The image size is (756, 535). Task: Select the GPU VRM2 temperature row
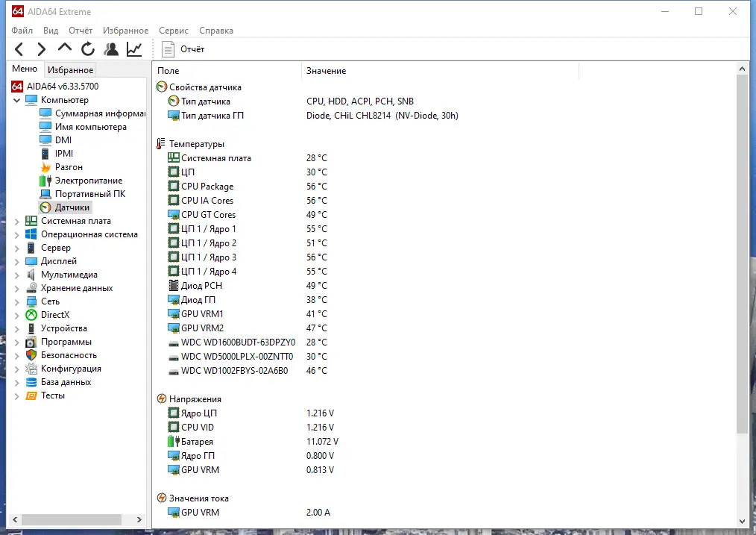pyautogui.click(x=203, y=328)
